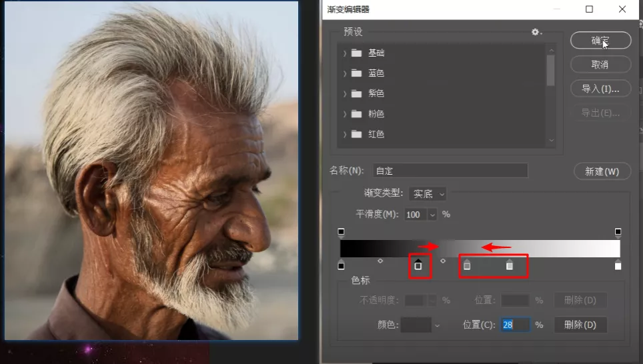Viewport: 643px width, 364px height.
Task: Select the left opacity stop above gradient
Action: point(341,233)
